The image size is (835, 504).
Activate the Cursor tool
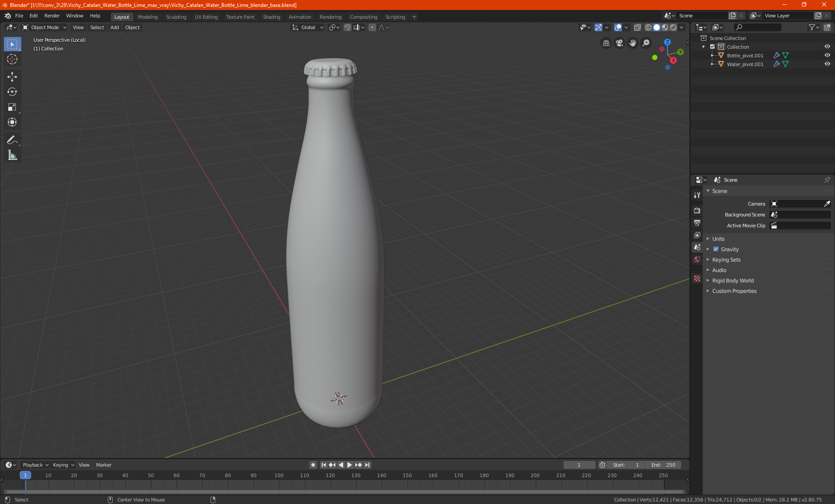click(12, 60)
